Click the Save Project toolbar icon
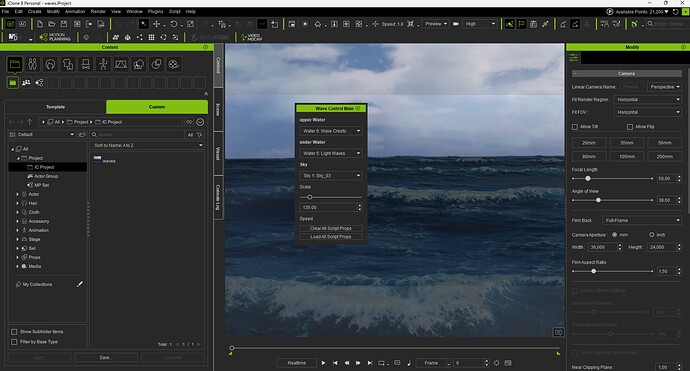This screenshot has height=371, width=690. [64, 24]
